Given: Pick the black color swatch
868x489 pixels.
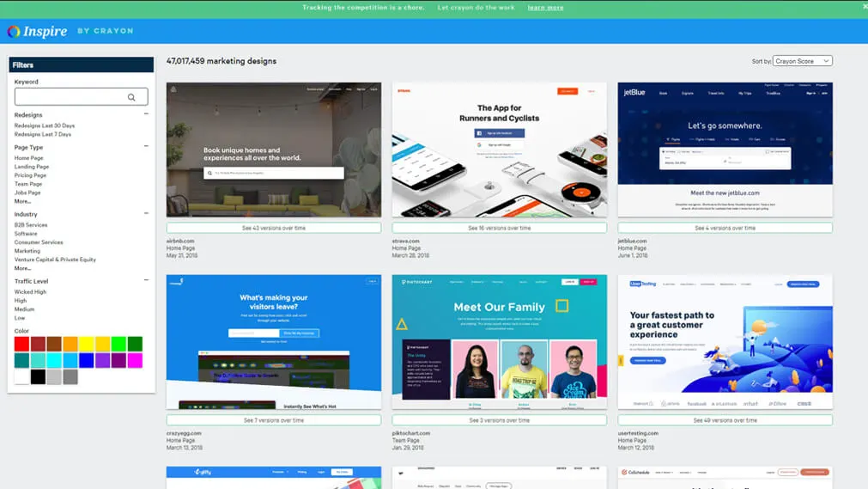Looking at the screenshot, I should click(38, 377).
